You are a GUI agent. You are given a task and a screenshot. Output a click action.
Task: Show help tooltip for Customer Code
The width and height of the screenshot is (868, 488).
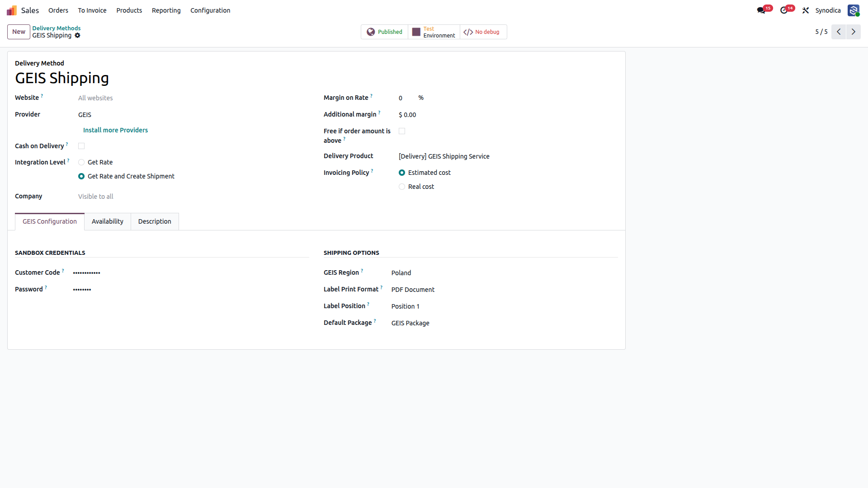click(63, 271)
